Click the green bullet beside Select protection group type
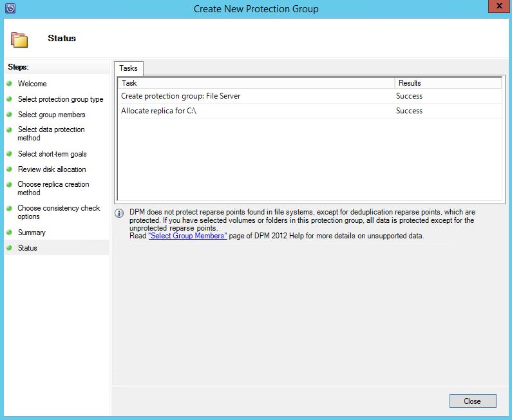 [9, 99]
